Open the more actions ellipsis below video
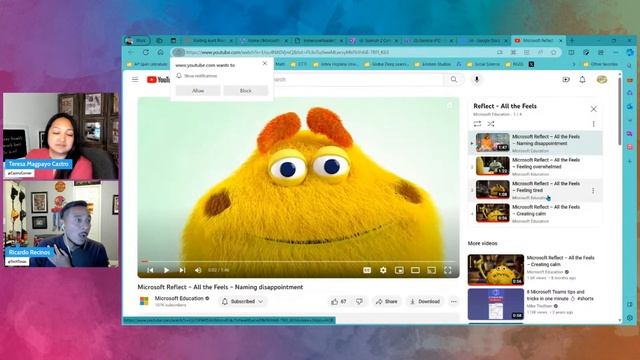 pos(453,302)
